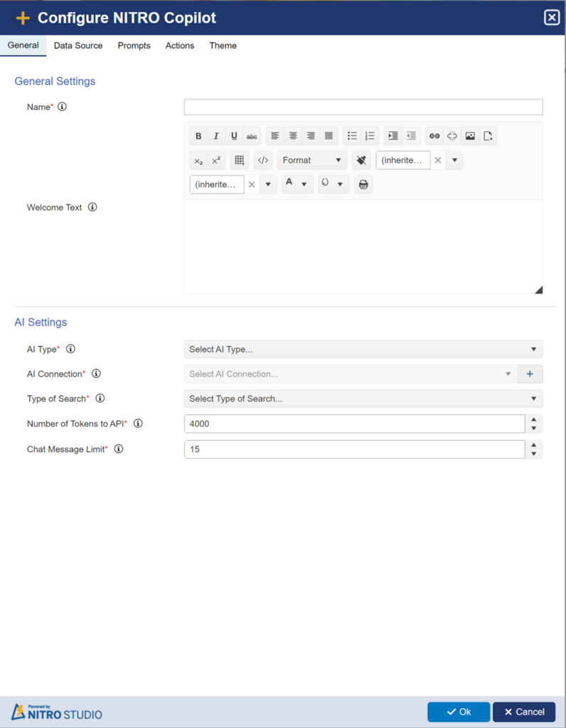Open the Format dropdown in the editor

click(312, 160)
